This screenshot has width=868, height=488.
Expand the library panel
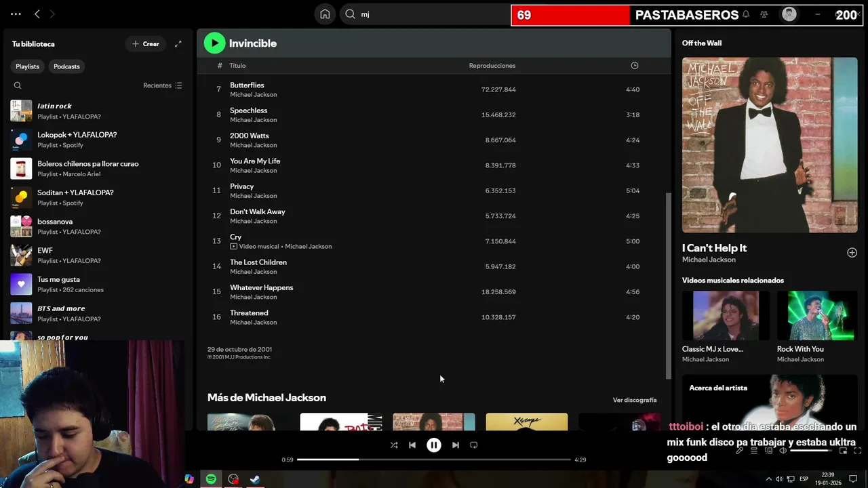pyautogui.click(x=178, y=44)
